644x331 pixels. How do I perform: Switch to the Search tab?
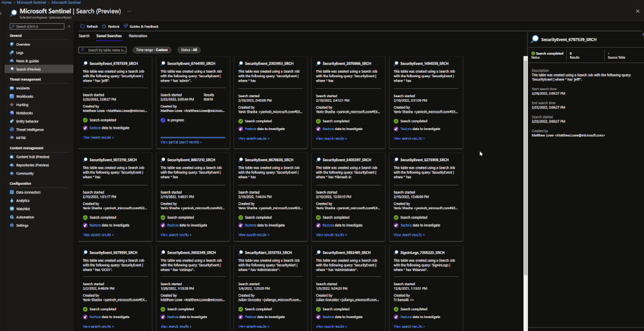(84, 36)
